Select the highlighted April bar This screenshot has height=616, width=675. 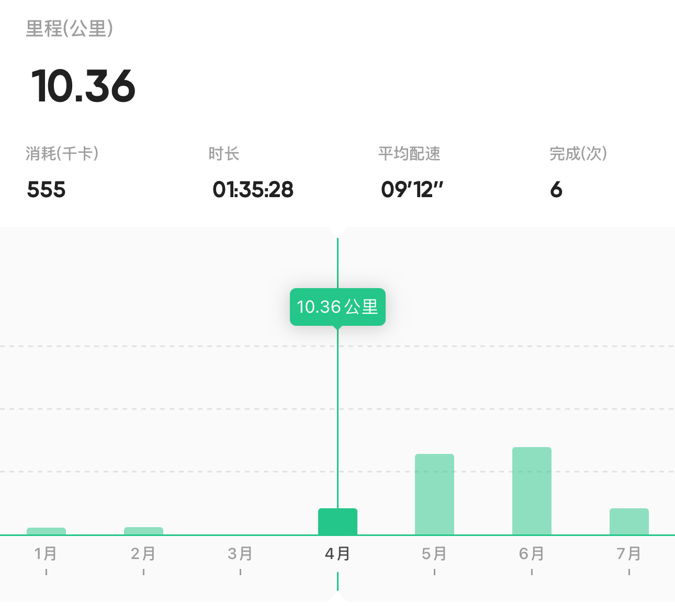coord(337,521)
